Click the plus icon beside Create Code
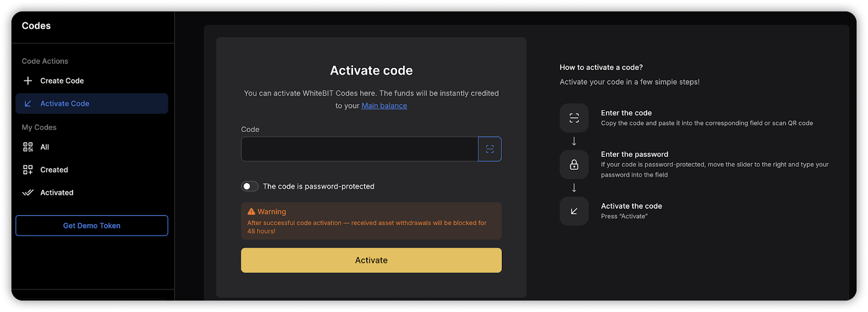The width and height of the screenshot is (868, 312). point(28,81)
